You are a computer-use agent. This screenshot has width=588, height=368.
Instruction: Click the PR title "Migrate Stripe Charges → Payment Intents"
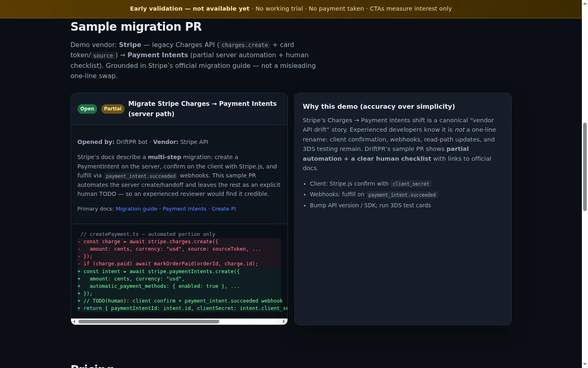tap(203, 109)
